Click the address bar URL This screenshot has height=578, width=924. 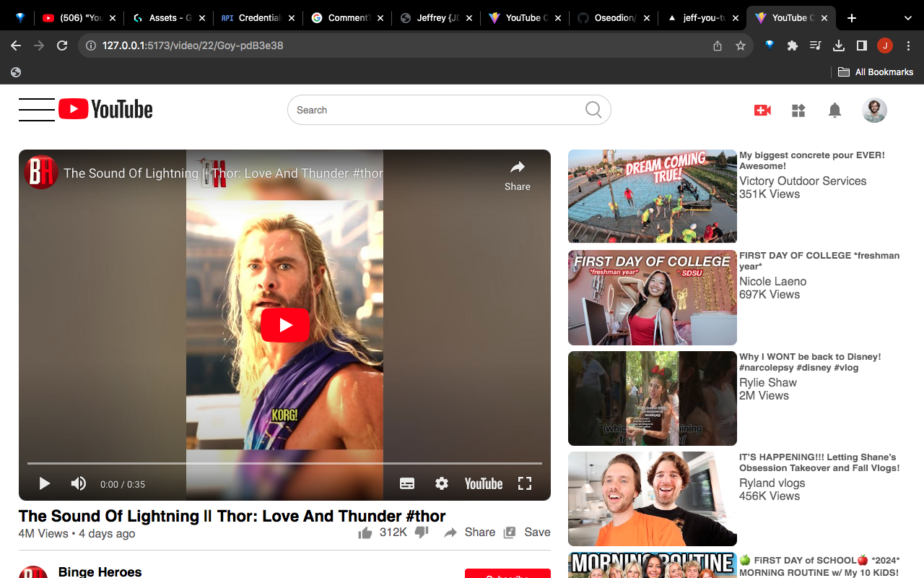coord(193,46)
